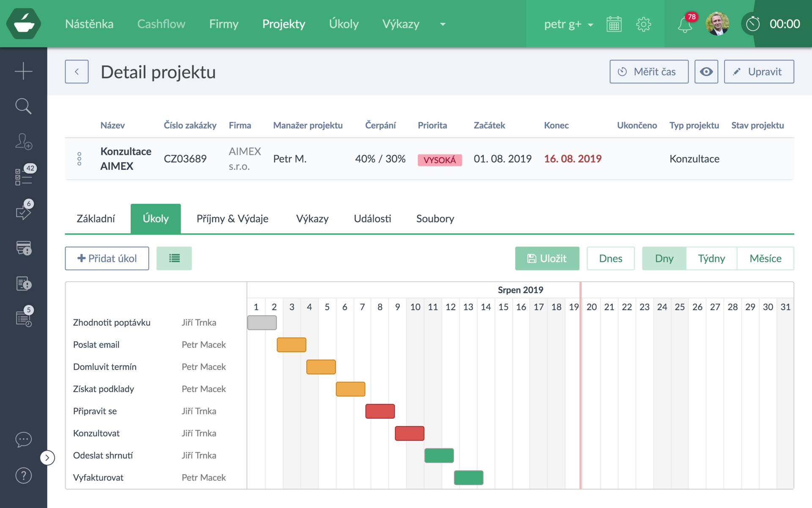Open task list icon with 42 badge
Screen dimensions: 812x508
pos(23,176)
